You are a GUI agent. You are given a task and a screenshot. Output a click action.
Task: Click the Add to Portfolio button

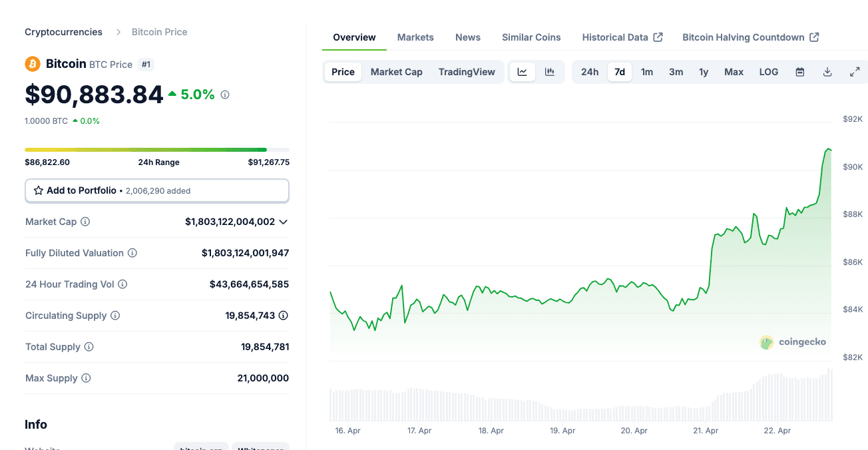tap(157, 190)
